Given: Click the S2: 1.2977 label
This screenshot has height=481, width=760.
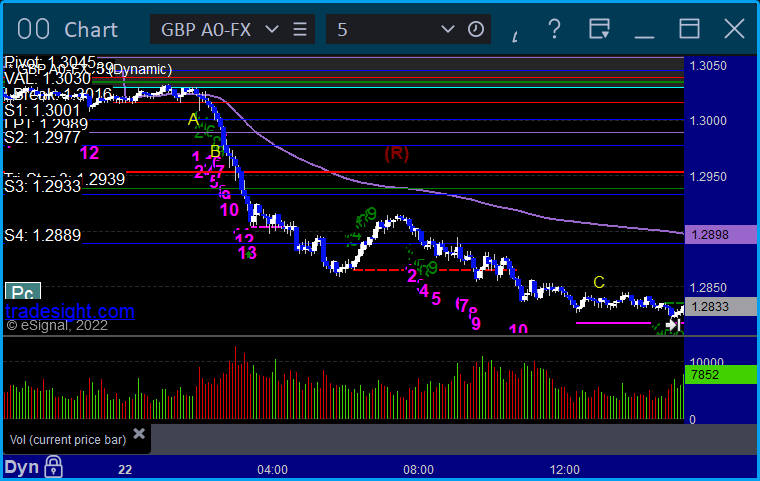Looking at the screenshot, I should pyautogui.click(x=43, y=138).
